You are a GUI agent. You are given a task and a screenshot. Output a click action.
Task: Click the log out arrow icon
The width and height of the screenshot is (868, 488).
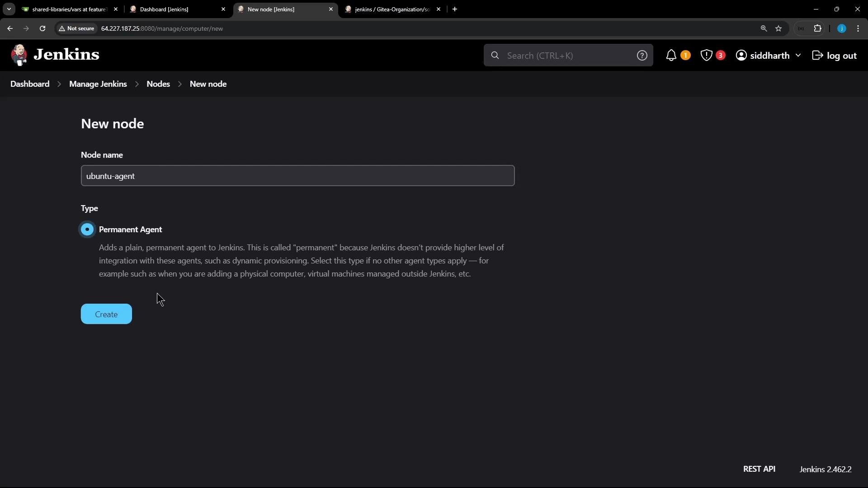click(x=818, y=55)
